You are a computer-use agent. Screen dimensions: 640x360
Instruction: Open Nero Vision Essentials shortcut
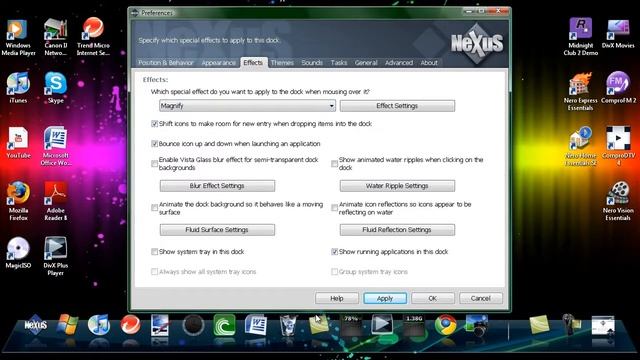618,201
